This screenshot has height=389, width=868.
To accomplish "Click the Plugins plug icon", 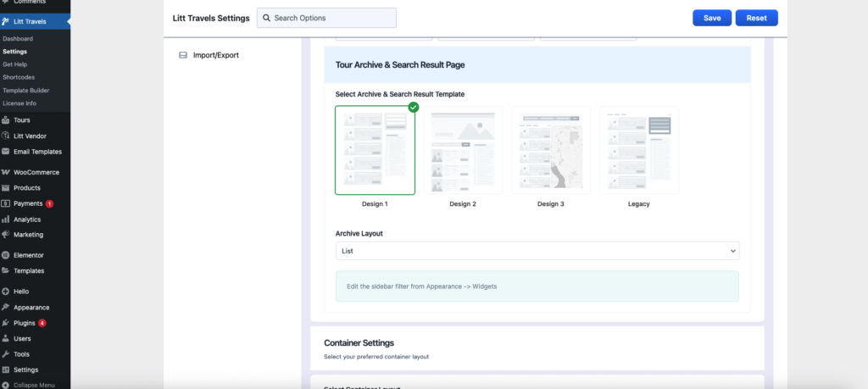I will click(x=6, y=323).
